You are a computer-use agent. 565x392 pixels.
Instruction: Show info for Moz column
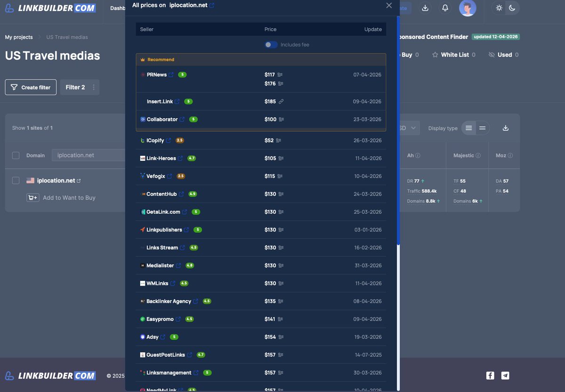pos(510,156)
